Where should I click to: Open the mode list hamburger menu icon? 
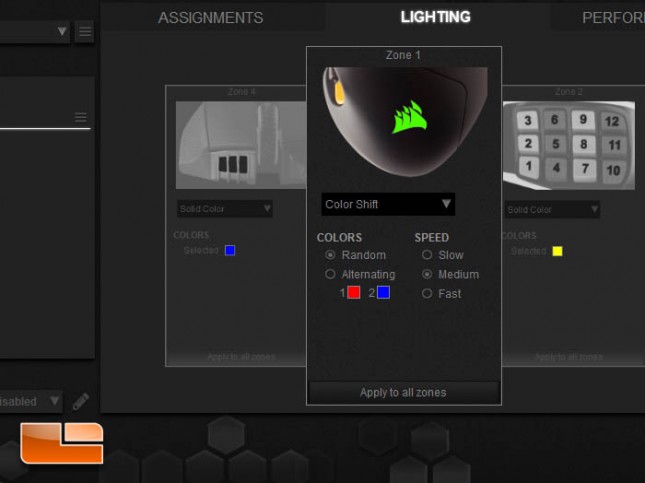pos(81,117)
